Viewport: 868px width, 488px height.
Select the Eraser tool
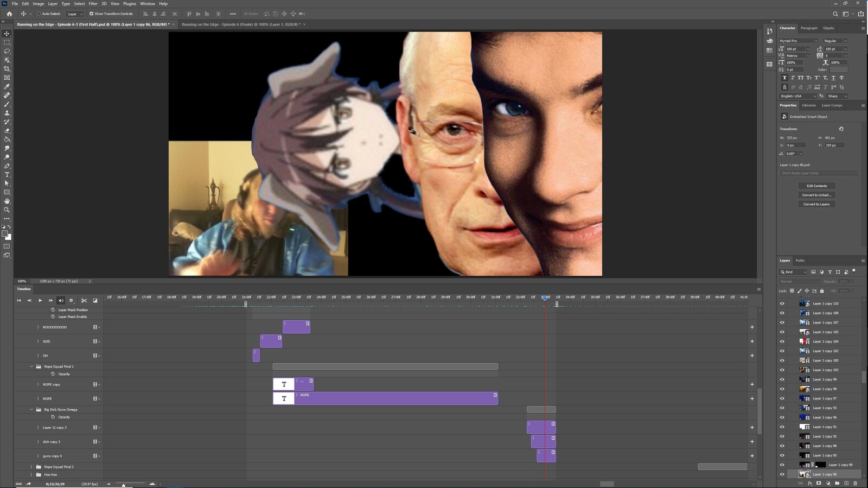7,130
